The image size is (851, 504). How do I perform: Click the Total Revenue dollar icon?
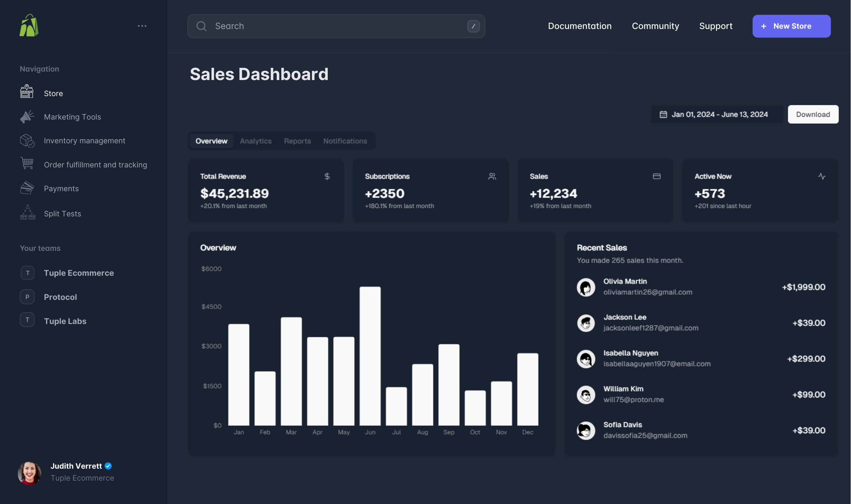tap(326, 176)
